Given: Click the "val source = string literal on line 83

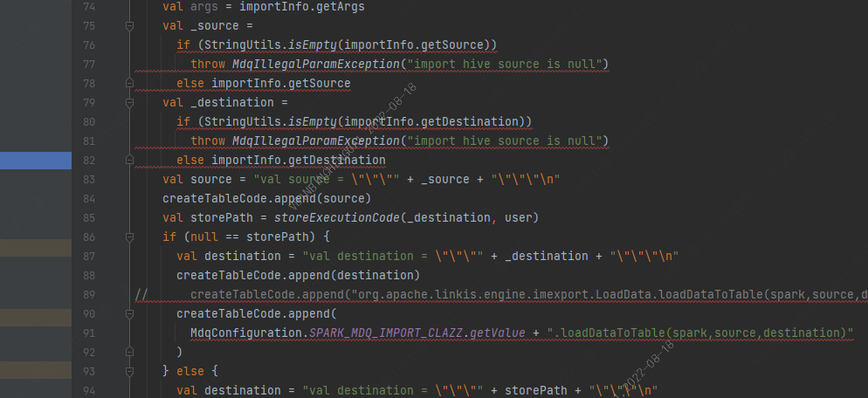Looking at the screenshot, I should [x=327, y=179].
